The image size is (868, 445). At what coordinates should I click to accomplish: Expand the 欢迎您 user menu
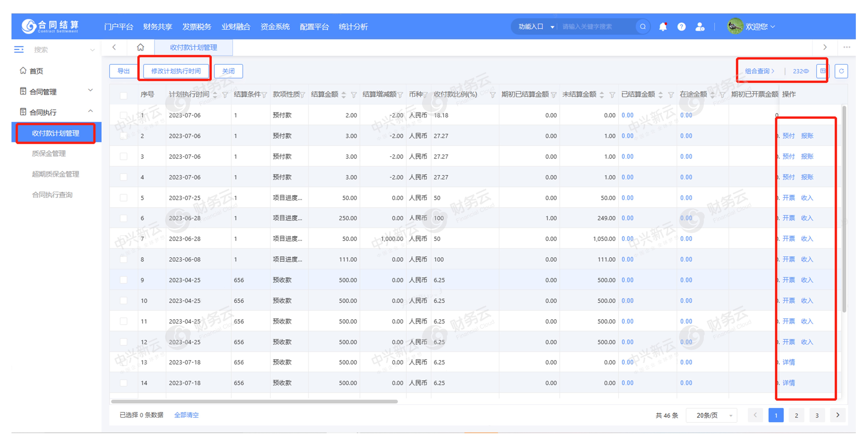click(760, 27)
